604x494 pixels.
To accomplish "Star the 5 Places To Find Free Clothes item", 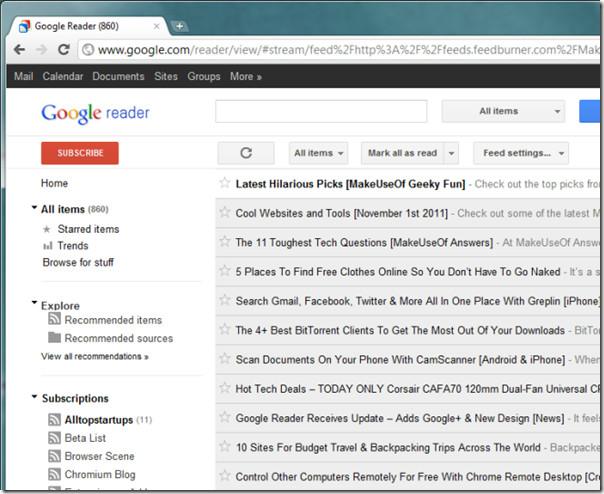I will tap(225, 271).
